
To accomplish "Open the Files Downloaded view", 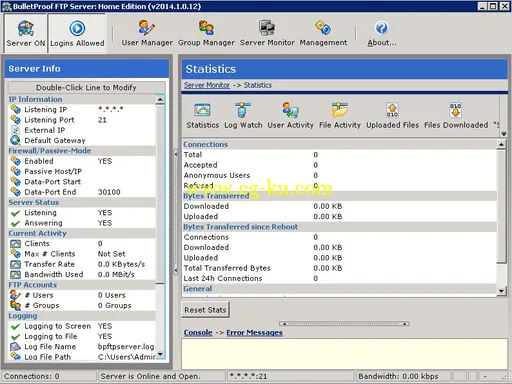I will [x=456, y=116].
